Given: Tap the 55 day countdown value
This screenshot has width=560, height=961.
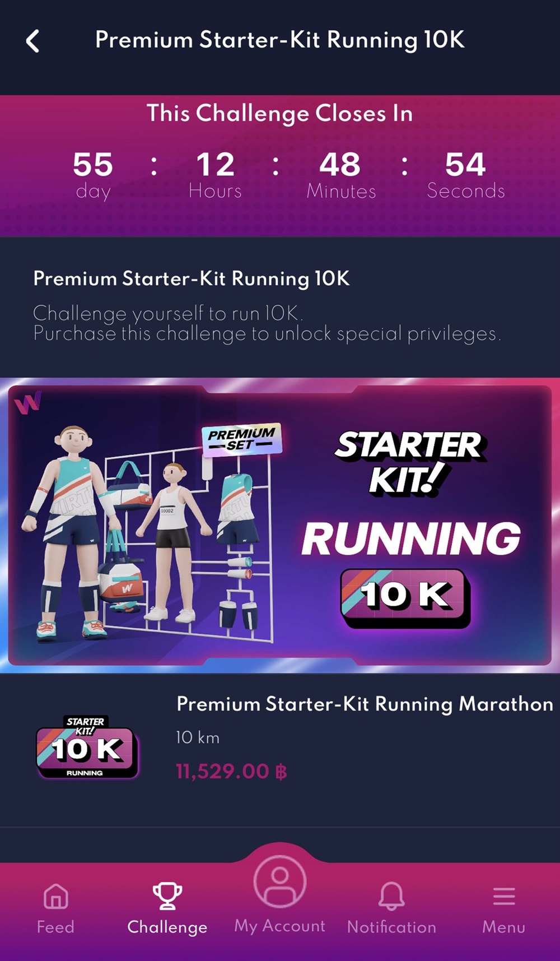Looking at the screenshot, I should click(93, 175).
